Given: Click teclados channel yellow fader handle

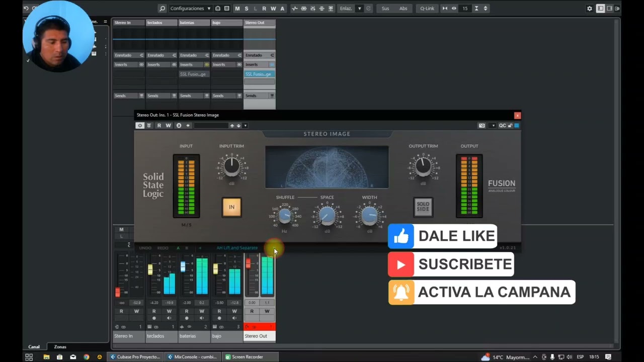Looking at the screenshot, I should 150,269.
